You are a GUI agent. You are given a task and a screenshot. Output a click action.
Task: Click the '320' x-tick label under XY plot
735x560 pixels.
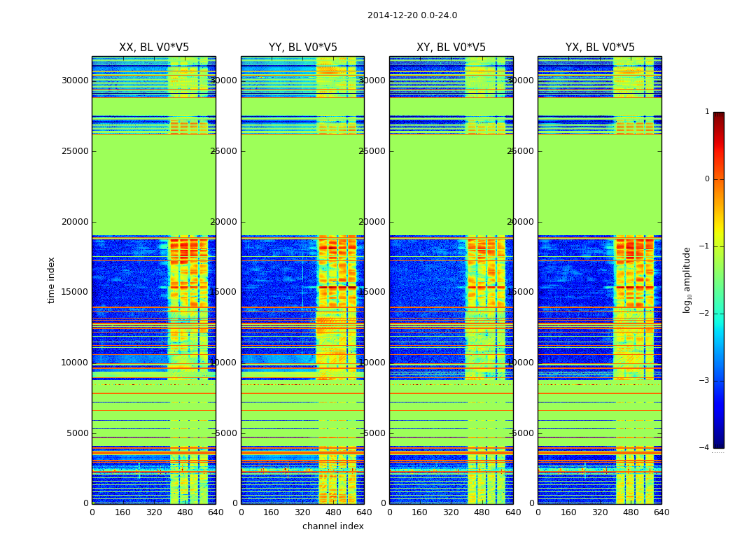coord(451,512)
